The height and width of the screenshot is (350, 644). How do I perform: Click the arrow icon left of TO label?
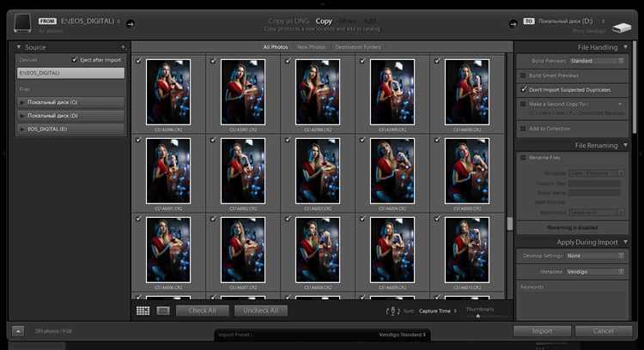pos(513,24)
